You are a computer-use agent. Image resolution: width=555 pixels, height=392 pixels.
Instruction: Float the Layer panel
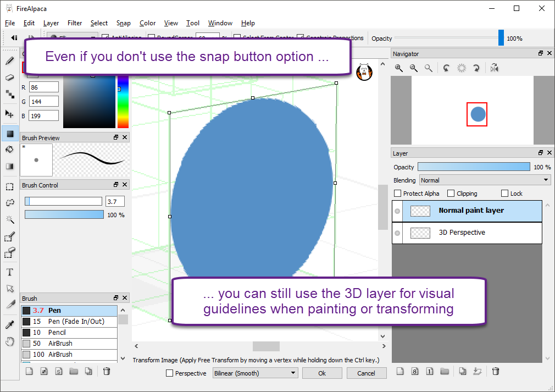click(541, 153)
